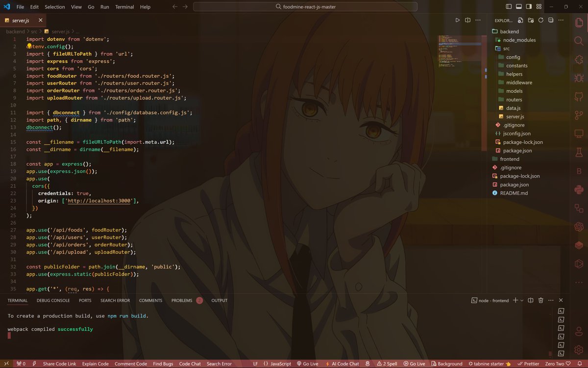Split the editor to the right
This screenshot has height=368, width=588.
pyautogui.click(x=468, y=20)
